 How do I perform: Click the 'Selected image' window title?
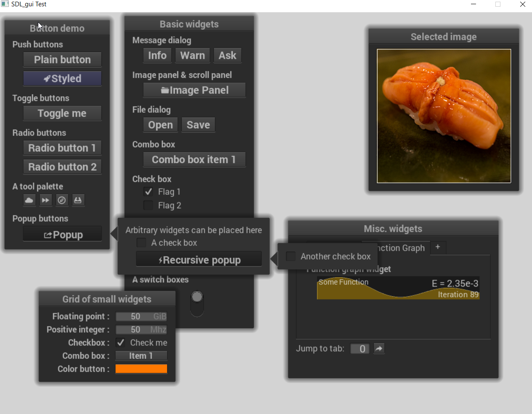444,37
